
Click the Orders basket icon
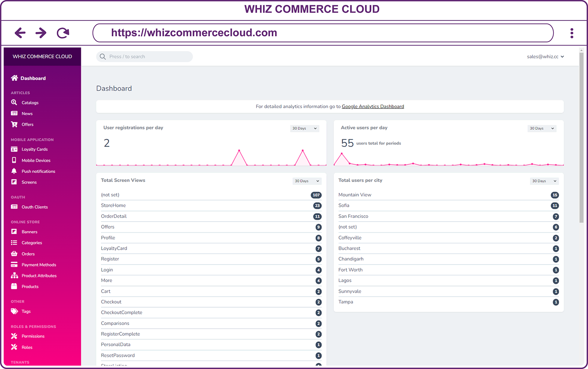(14, 254)
